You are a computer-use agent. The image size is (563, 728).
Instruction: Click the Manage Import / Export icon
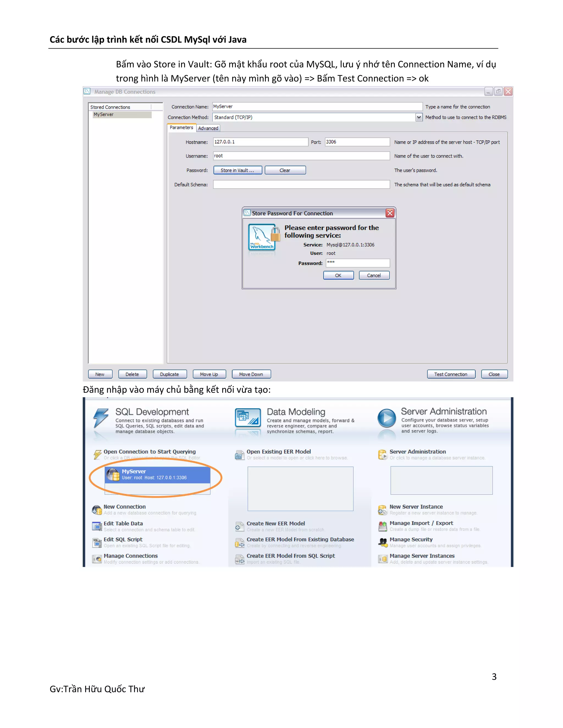click(x=383, y=526)
